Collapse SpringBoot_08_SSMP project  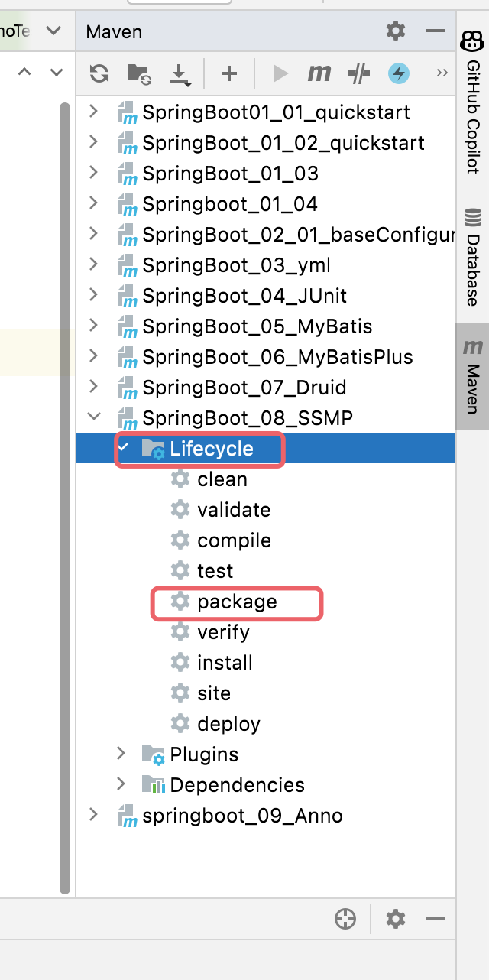click(x=93, y=417)
